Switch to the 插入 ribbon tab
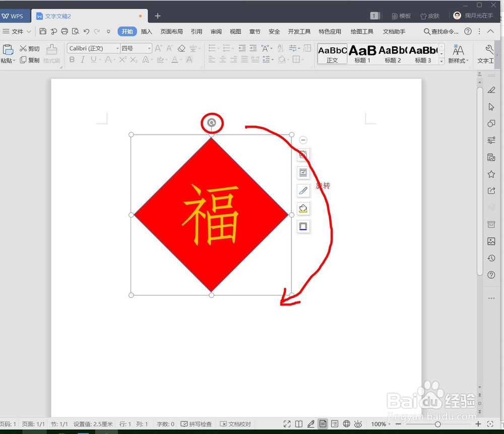Image resolution: width=504 pixels, height=434 pixels. (x=146, y=31)
